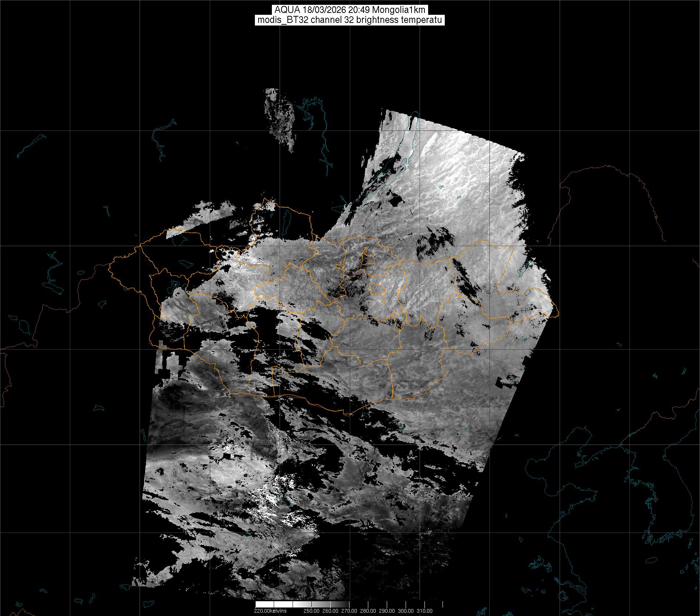Select the 310.00 temperature scale label

[424, 611]
